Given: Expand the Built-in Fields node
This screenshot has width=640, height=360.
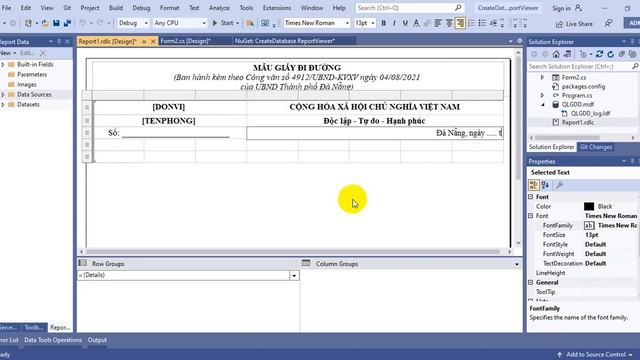Looking at the screenshot, I should (x=3, y=64).
